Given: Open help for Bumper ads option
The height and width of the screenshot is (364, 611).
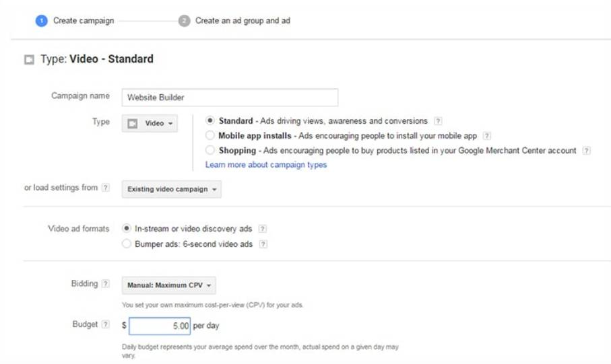Looking at the screenshot, I should pyautogui.click(x=263, y=244).
